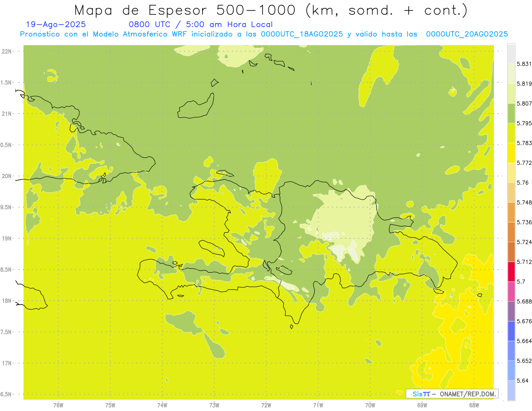Click the 72W longitude axis label

(x=266, y=405)
